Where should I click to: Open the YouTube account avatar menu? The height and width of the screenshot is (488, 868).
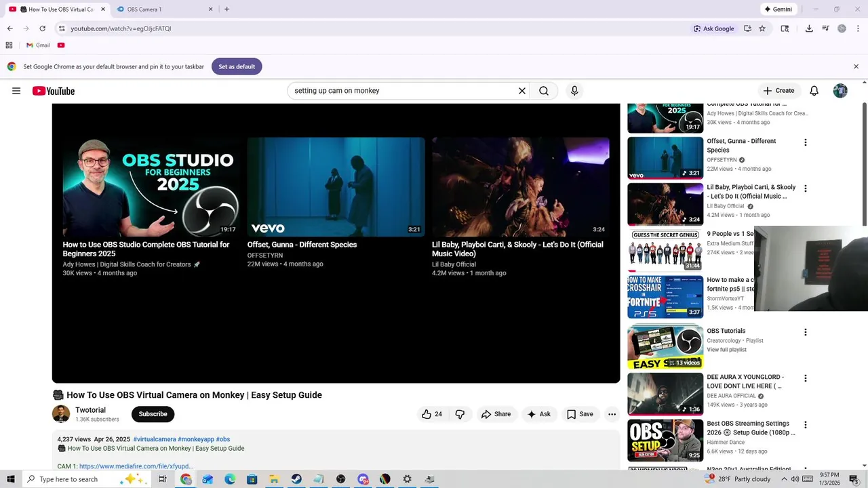840,91
